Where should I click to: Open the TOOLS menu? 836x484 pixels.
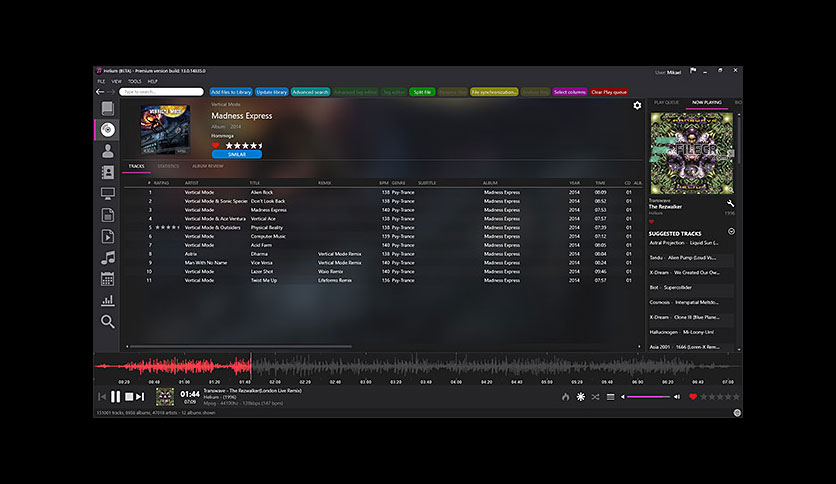(134, 82)
